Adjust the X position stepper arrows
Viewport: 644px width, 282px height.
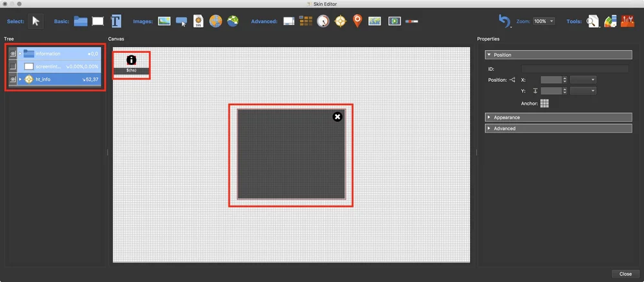tap(565, 80)
